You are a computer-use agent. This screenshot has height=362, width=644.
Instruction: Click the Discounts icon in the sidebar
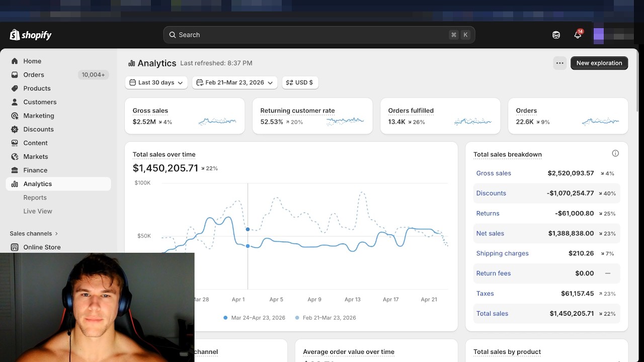click(15, 129)
